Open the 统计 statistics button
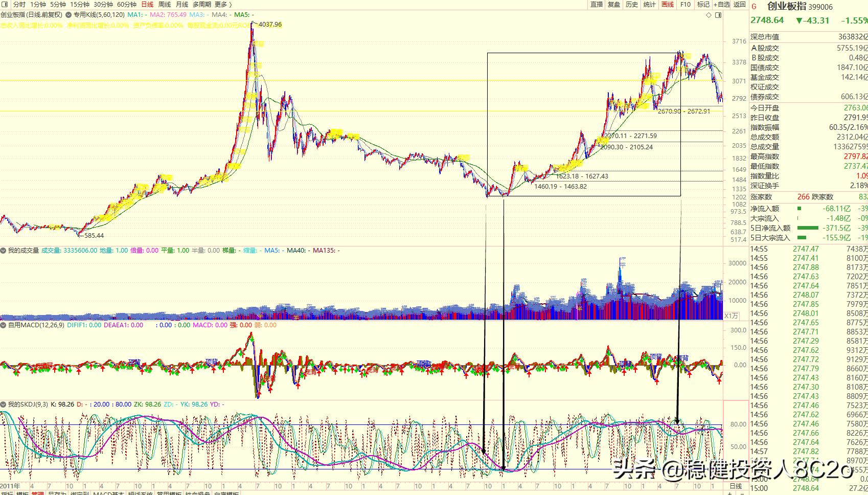868x495 pixels. tap(650, 4)
